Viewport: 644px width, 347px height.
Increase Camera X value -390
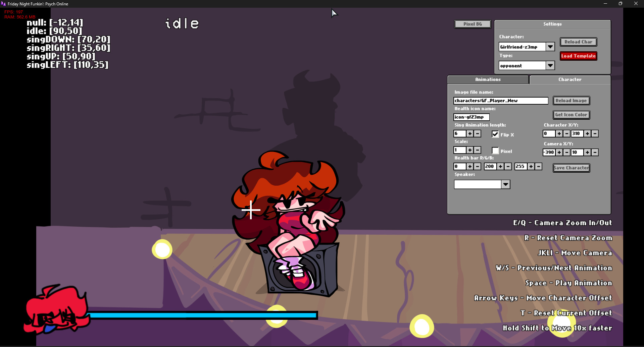[x=559, y=152]
